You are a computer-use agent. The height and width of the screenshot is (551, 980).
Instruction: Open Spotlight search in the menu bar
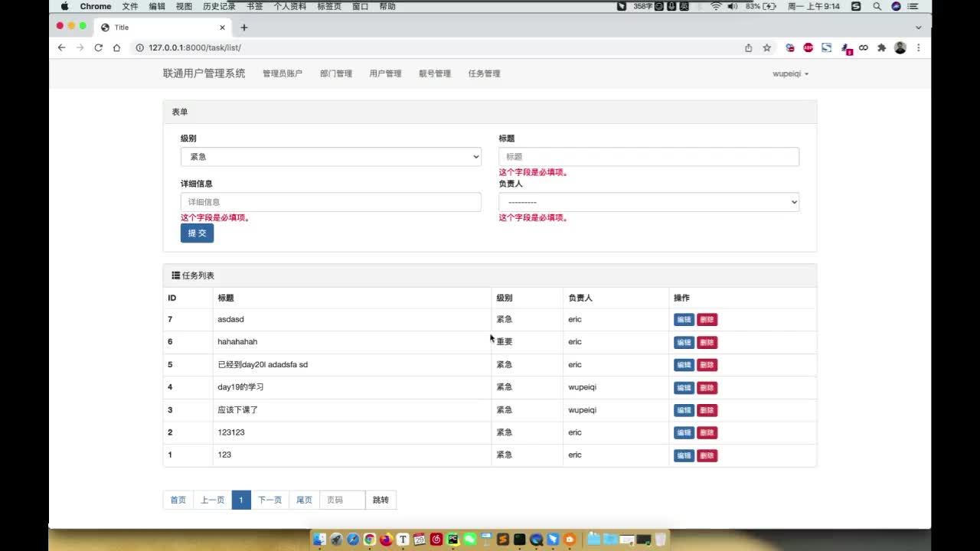(877, 6)
